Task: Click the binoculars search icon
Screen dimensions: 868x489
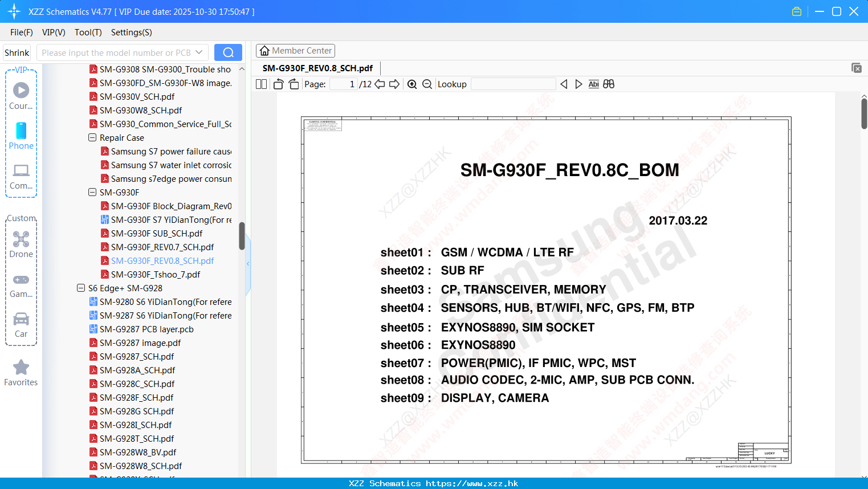Action: coord(609,84)
